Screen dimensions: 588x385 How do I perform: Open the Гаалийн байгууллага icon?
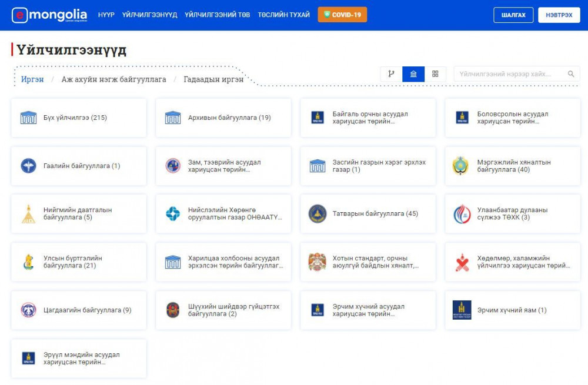(x=28, y=166)
